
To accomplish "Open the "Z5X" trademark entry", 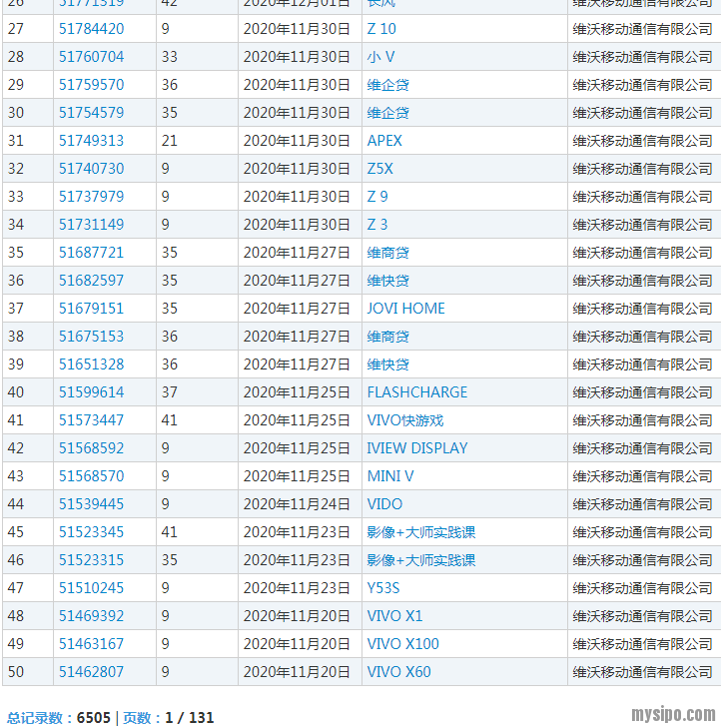I will pyautogui.click(x=380, y=169).
